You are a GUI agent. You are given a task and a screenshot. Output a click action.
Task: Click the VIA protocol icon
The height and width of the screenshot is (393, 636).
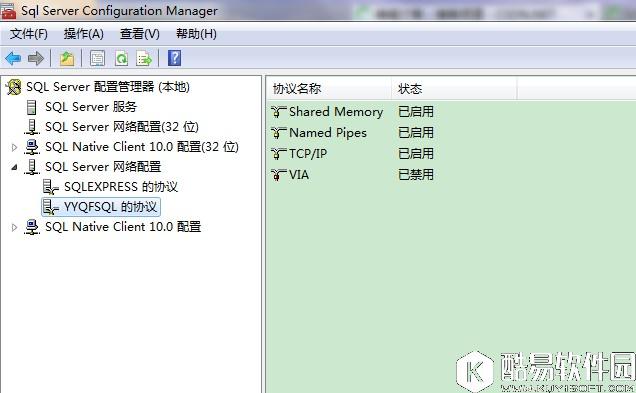pyautogui.click(x=279, y=175)
